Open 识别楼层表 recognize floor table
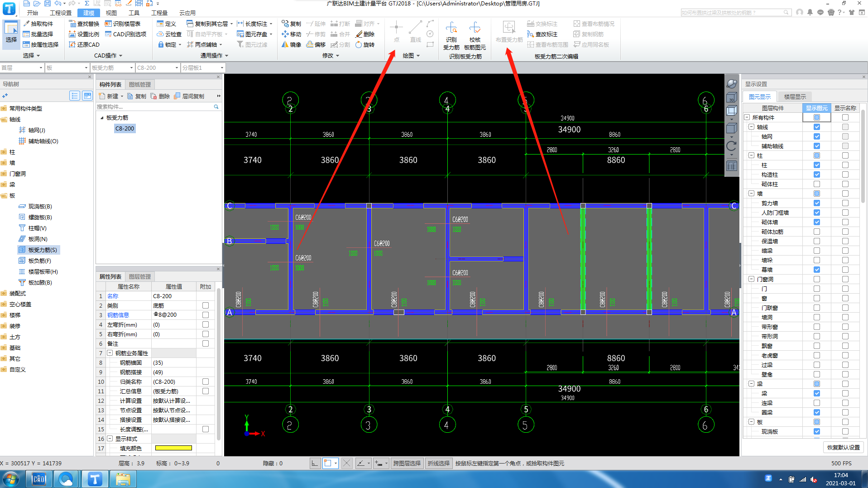The width and height of the screenshot is (868, 488). (123, 24)
